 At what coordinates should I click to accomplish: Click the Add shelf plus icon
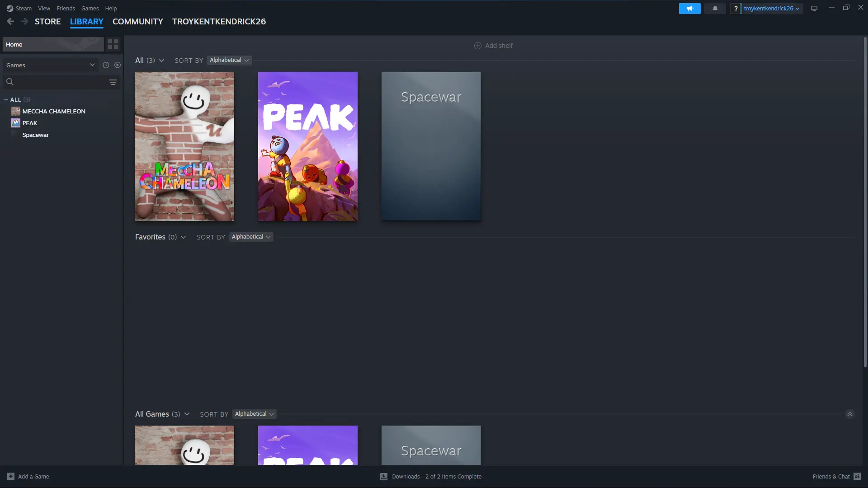click(477, 46)
